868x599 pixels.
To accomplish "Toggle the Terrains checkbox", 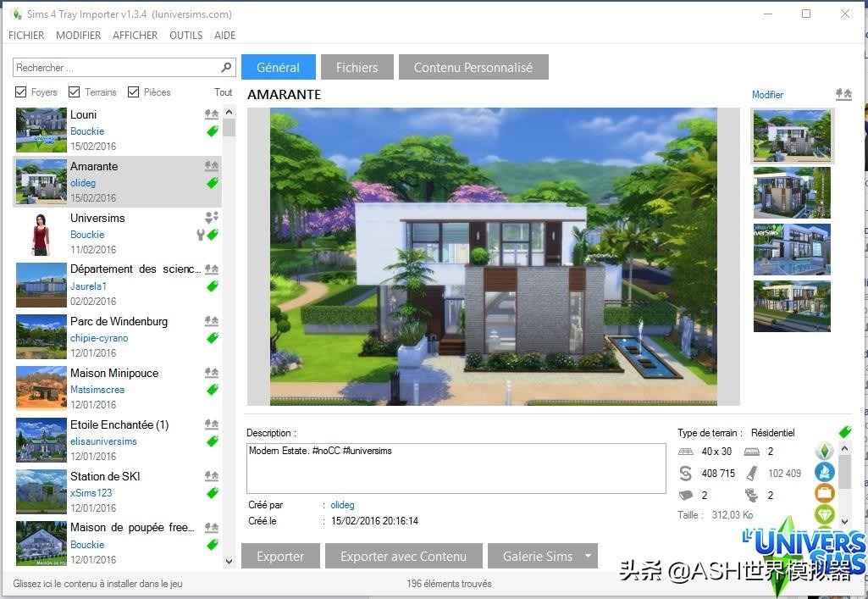I will (x=75, y=92).
